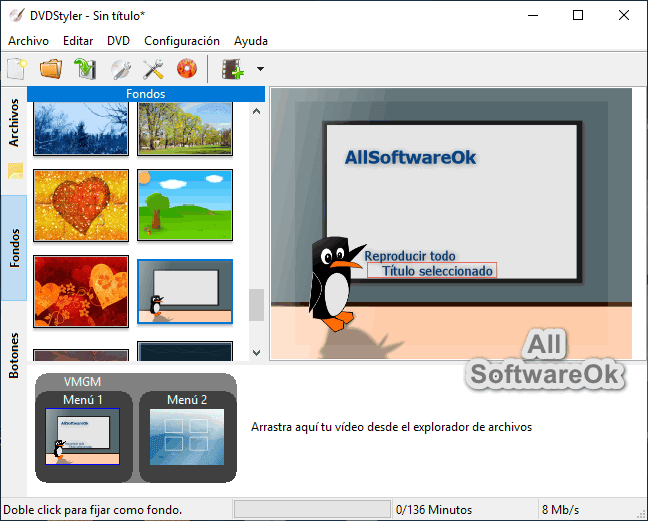Click the VMGM label in the timeline
This screenshot has width=648, height=521.
coord(82,382)
